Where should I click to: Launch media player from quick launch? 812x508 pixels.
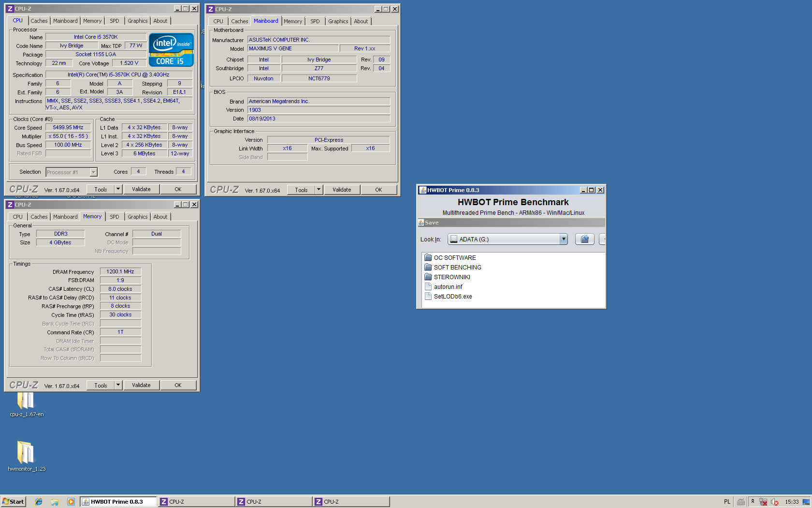tap(71, 502)
